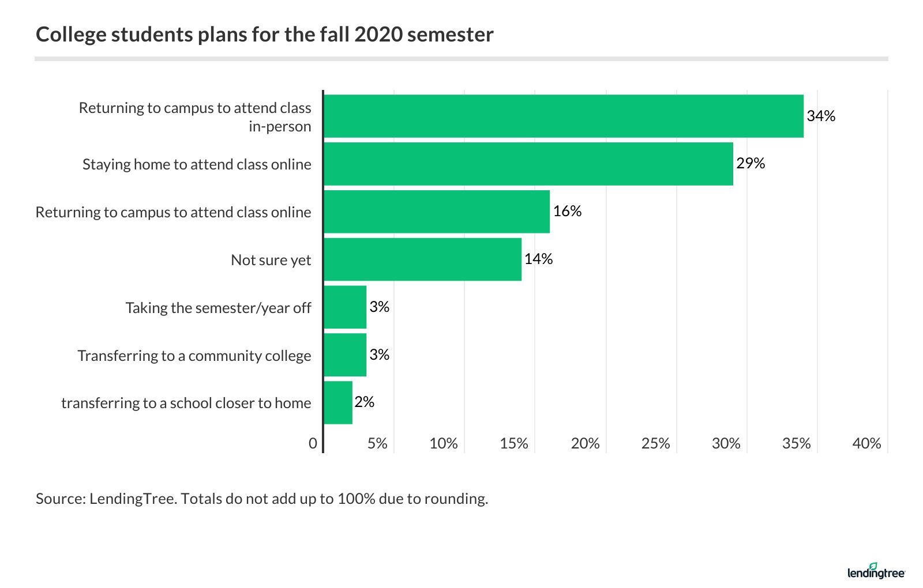Click the 34% value label
This screenshot has height=588, width=923.
click(821, 116)
